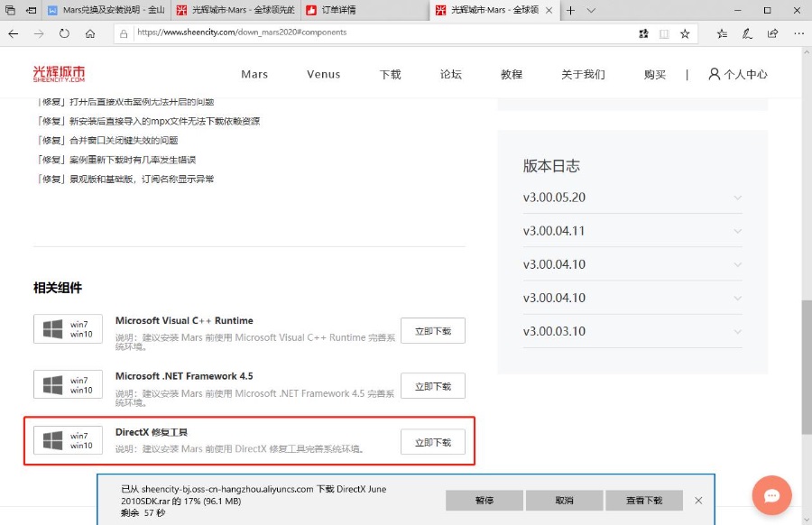This screenshot has height=525, width=812.
Task: Open the tab list chevron
Action: [591, 10]
